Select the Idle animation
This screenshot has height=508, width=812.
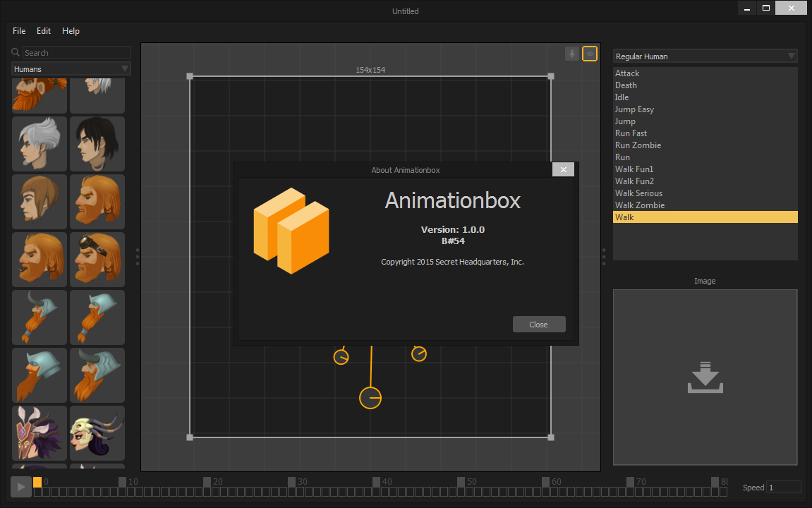coord(705,97)
